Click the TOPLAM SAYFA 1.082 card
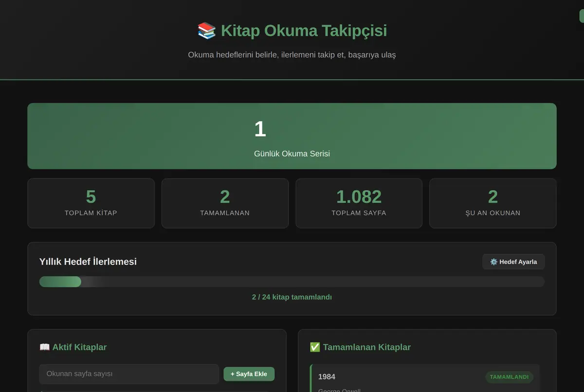Viewport: 584px width, 392px height. tap(359, 203)
